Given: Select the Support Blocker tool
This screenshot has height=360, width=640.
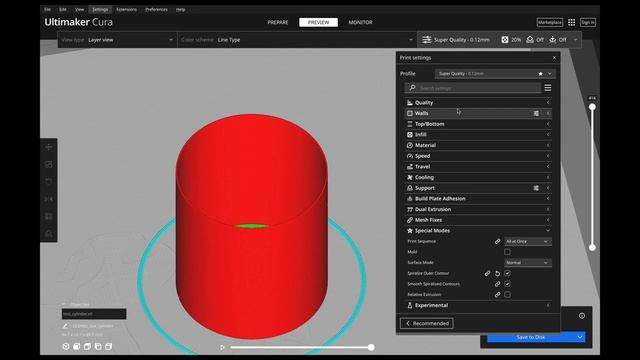Looking at the screenshot, I should [49, 233].
